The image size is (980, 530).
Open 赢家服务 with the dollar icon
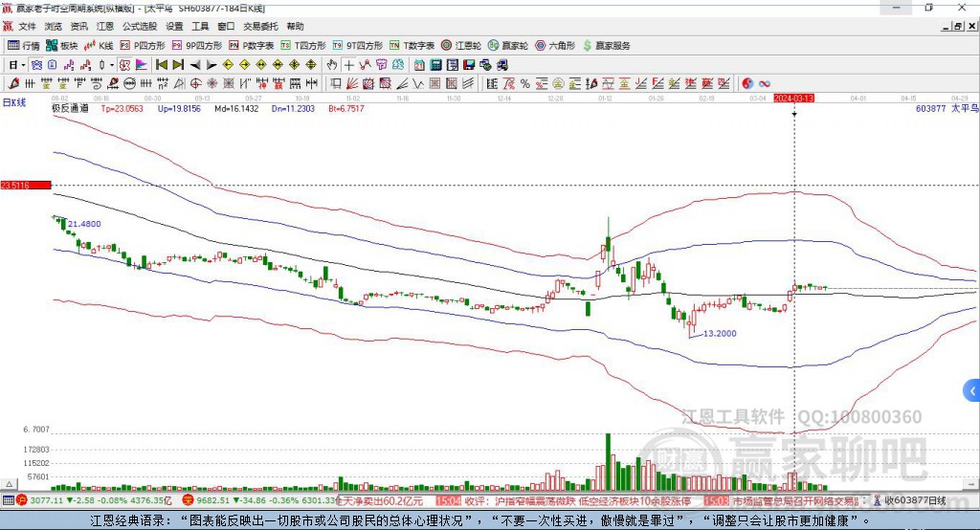point(606,46)
